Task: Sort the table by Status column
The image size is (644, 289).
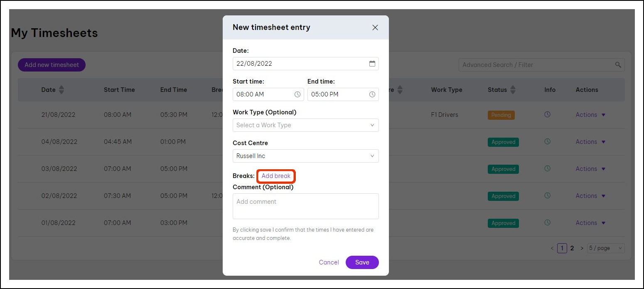Action: 513,90
